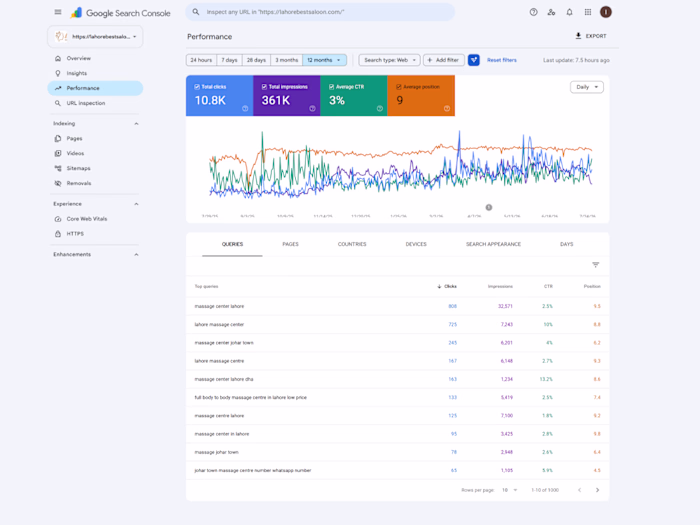Open the notifications bell

click(x=570, y=12)
